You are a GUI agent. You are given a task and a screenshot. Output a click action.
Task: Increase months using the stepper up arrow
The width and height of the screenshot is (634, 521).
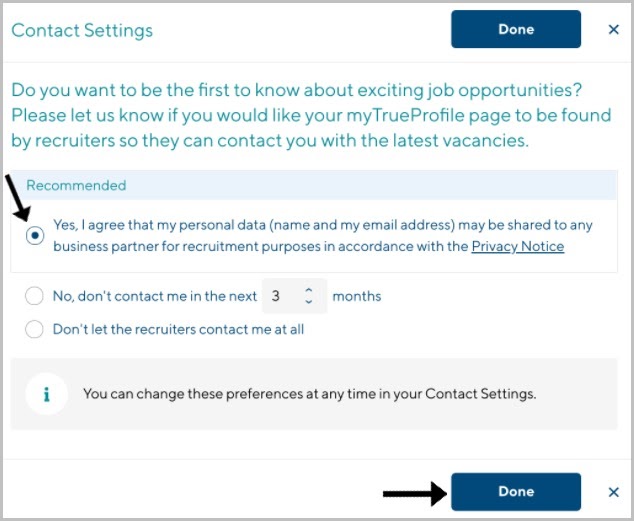309,290
